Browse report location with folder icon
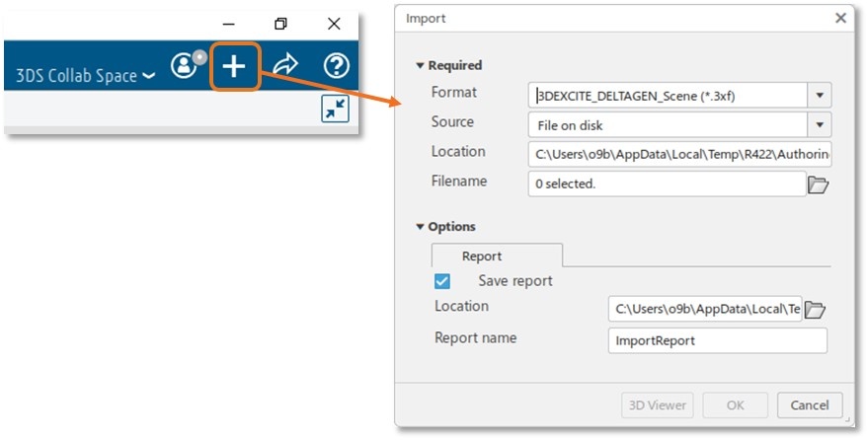 (x=815, y=310)
